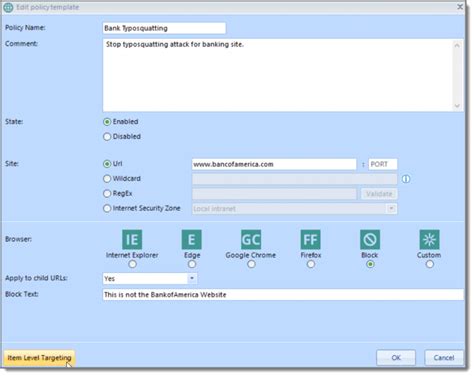Image resolution: width=474 pixels, height=376 pixels.
Task: Click the Internet Explorer browser icon
Action: (x=132, y=239)
